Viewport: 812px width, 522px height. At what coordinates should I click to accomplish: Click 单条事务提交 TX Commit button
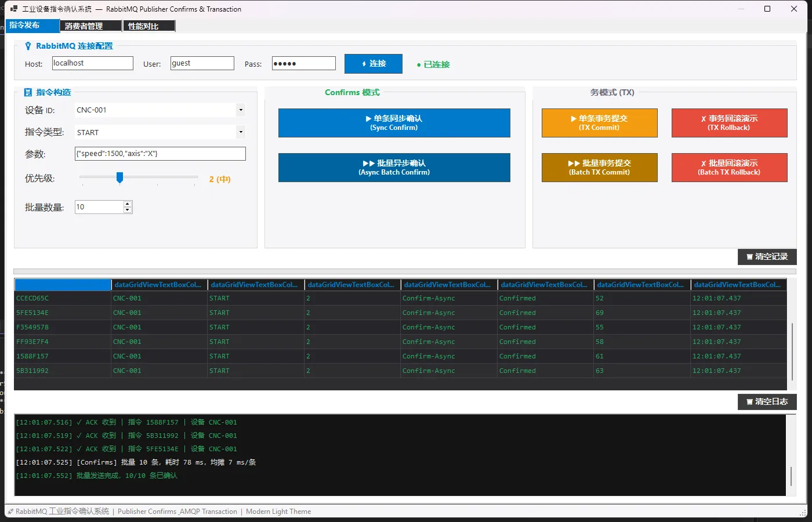(599, 123)
